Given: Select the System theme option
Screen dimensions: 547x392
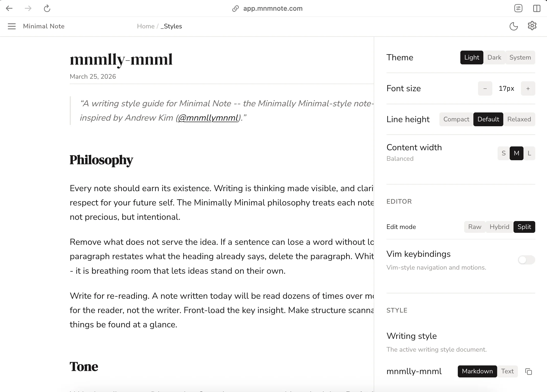Looking at the screenshot, I should 520,57.
